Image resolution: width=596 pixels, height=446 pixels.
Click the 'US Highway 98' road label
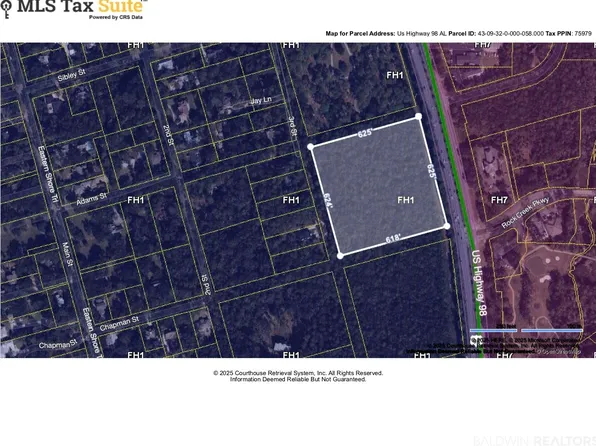pos(479,283)
